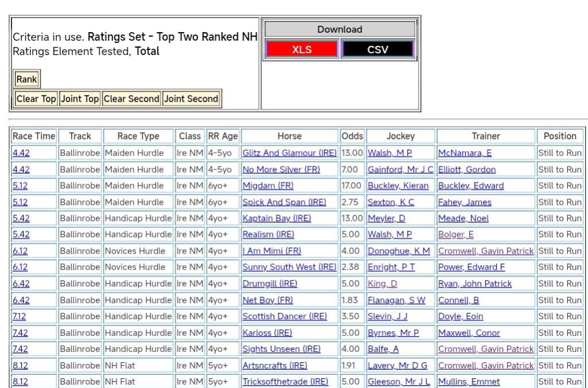
Task: Open trainer Elliott, Gordon page
Action: pyautogui.click(x=466, y=169)
